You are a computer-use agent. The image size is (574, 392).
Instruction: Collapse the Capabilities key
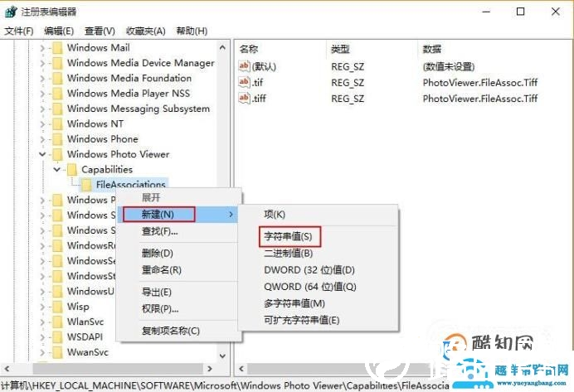click(57, 169)
